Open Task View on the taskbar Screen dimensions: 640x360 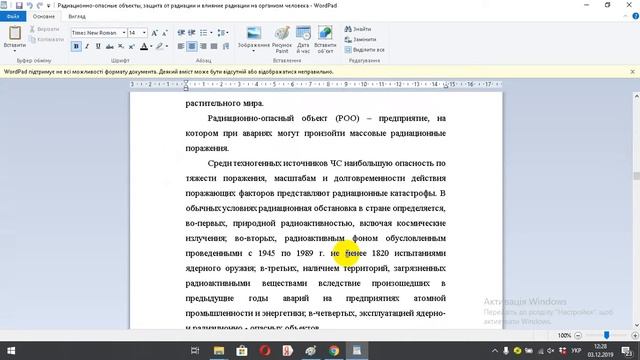coord(195,351)
